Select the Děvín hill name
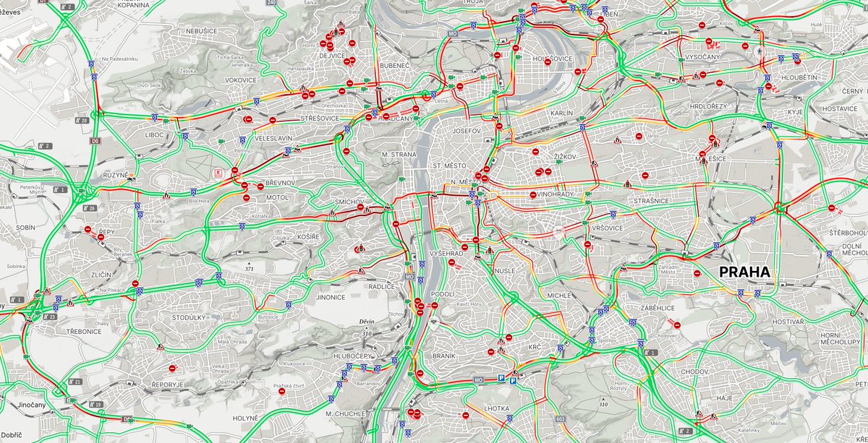868x443 pixels. pos(367,323)
